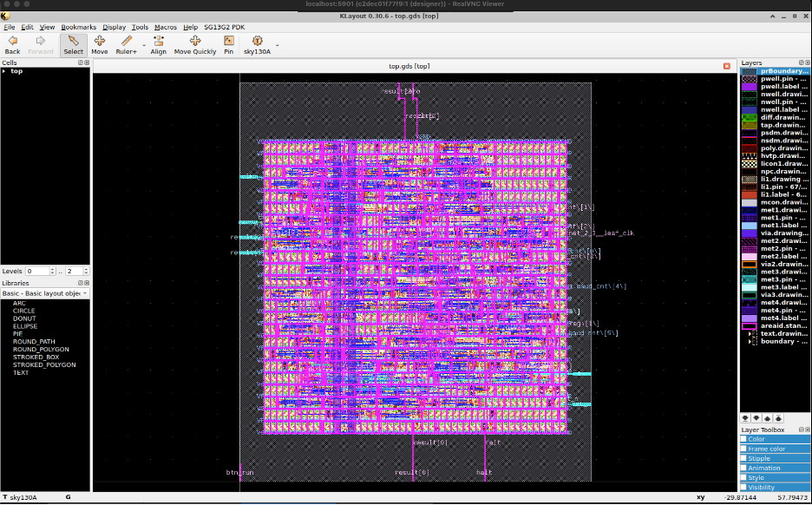Expand the top cell tree node
This screenshot has width=812, height=505.
(x=4, y=71)
